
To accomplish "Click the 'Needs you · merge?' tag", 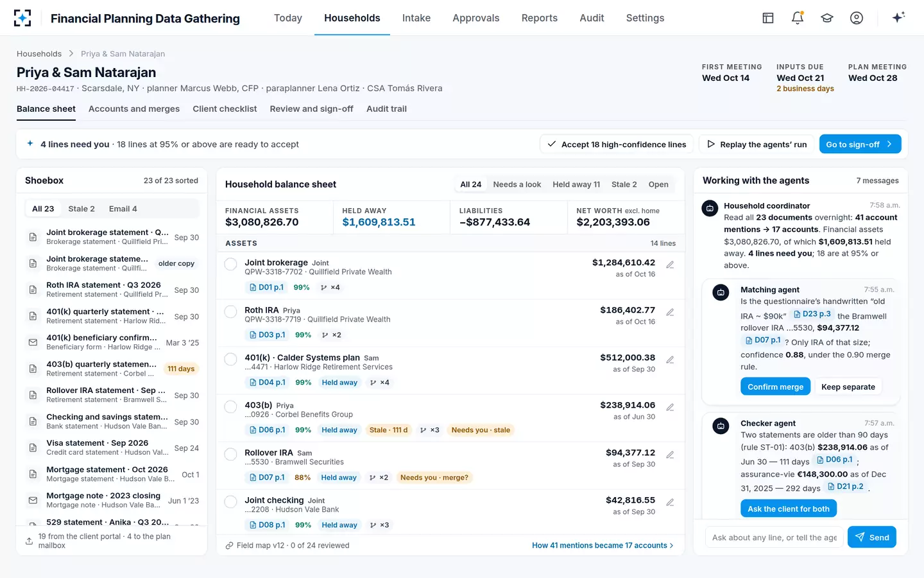I will [434, 477].
